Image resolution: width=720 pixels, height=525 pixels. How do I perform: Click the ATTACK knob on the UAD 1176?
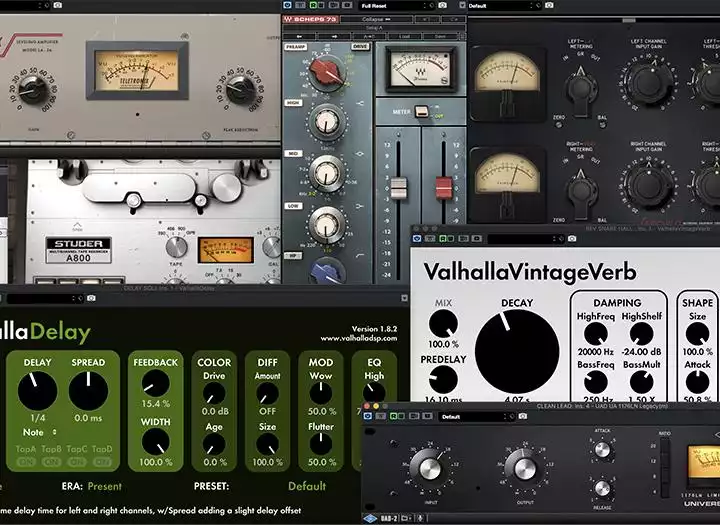[x=602, y=450]
